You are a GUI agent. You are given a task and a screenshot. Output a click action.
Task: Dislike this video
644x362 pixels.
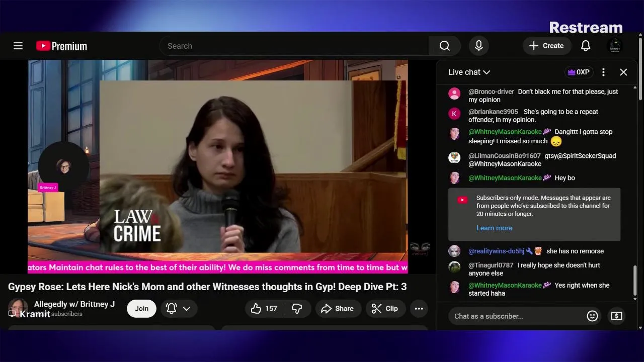pos(297,309)
